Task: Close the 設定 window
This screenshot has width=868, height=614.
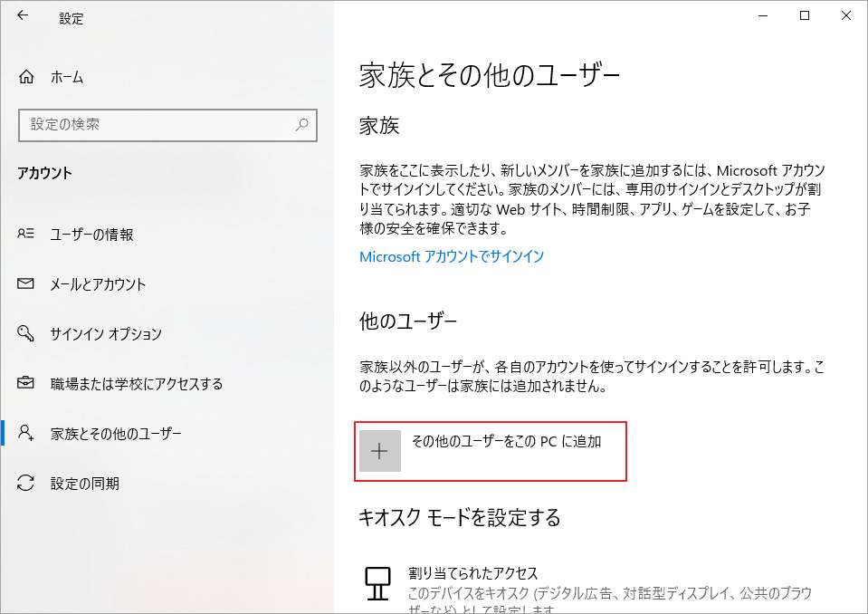Action: point(846,16)
